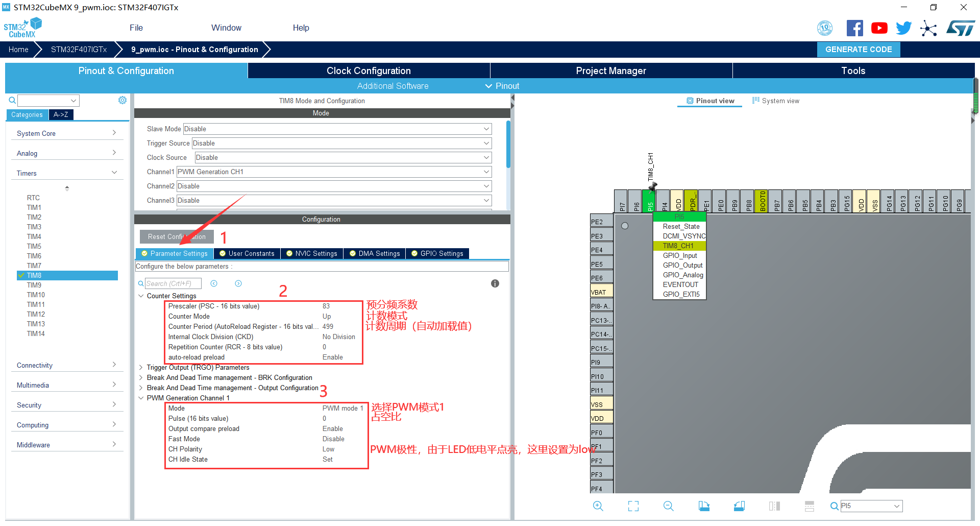The image size is (980, 526).
Task: Open the File menu
Action: 136,28
